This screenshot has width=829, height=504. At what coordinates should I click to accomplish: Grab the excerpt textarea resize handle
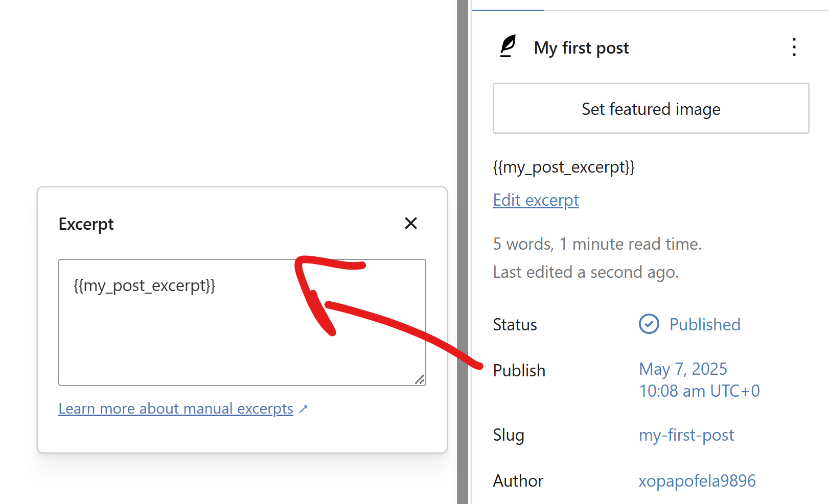(x=420, y=379)
